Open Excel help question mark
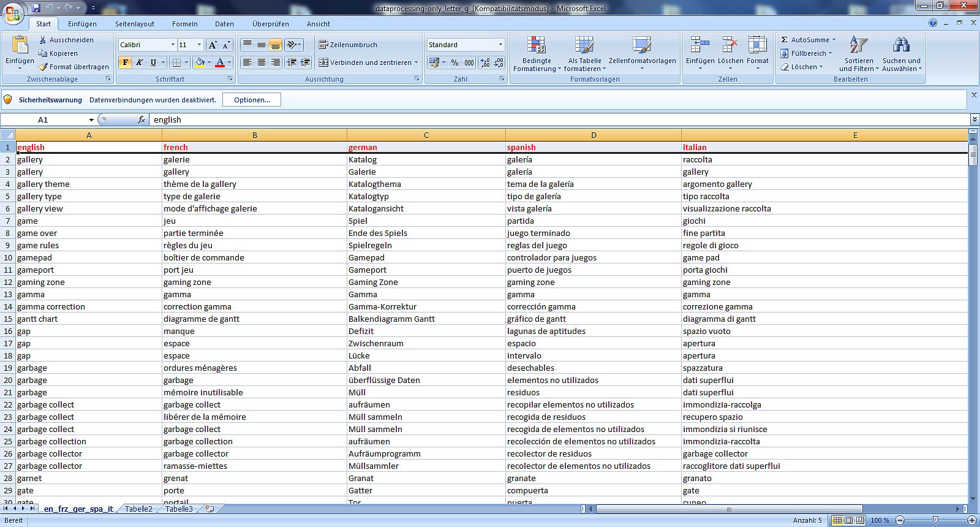The image size is (980, 527). pyautogui.click(x=933, y=23)
